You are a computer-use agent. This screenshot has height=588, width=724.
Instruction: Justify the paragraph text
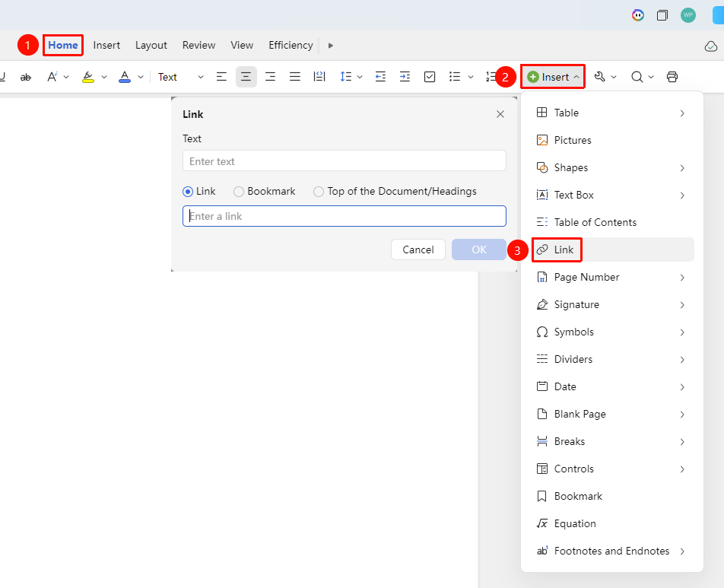(x=294, y=77)
